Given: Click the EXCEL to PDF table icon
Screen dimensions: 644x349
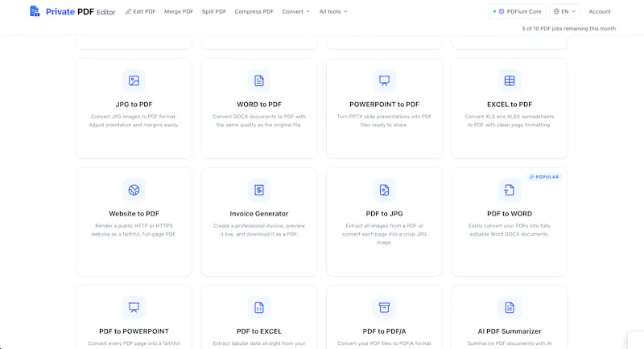Looking at the screenshot, I should (x=510, y=80).
